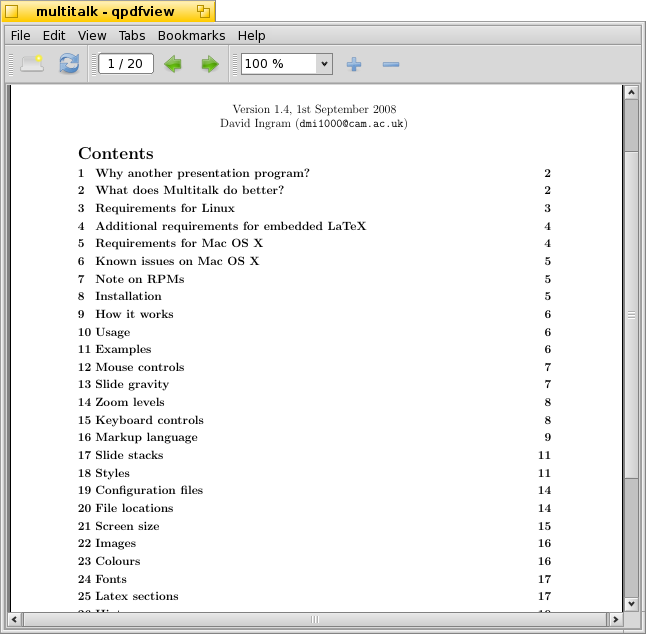Click contents entry 'Colours'
Screen dimensions: 646x634
coord(118,561)
